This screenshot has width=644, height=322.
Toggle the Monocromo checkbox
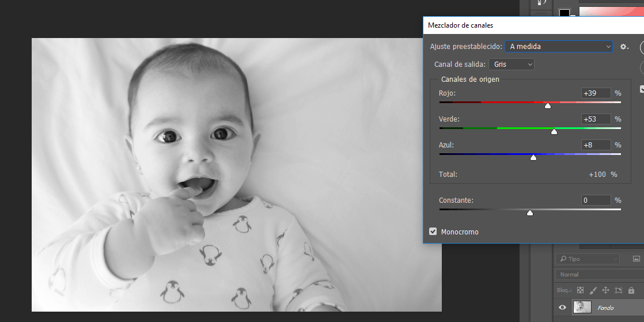(433, 232)
